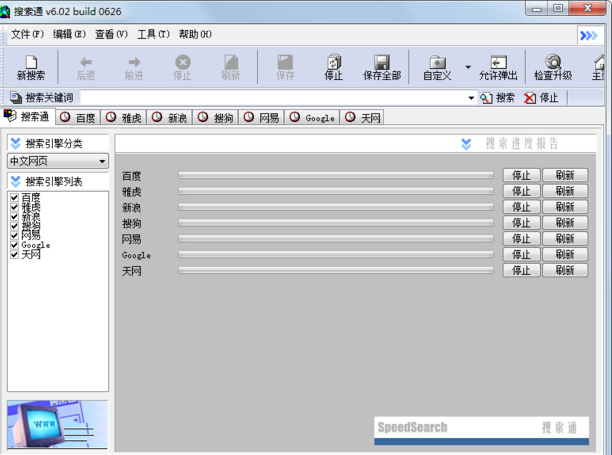Click 停止 button in the Google row
The image size is (612, 455).
tap(521, 254)
